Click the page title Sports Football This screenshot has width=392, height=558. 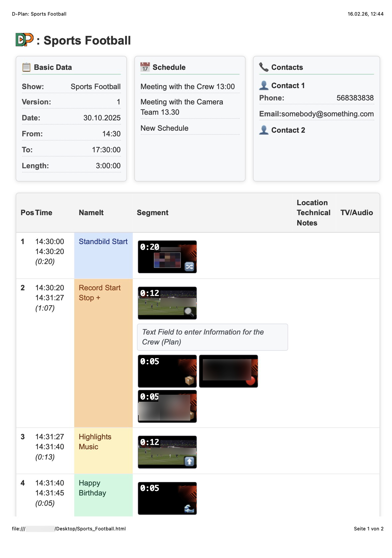[87, 40]
